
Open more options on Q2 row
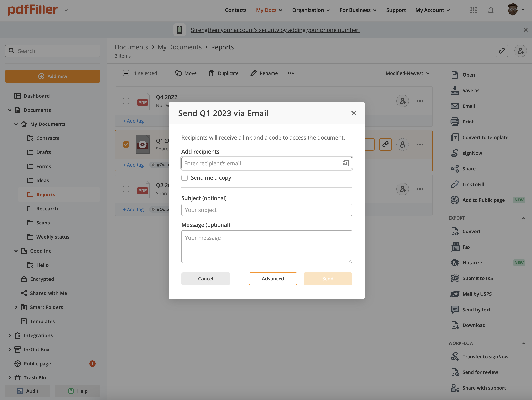coord(420,189)
